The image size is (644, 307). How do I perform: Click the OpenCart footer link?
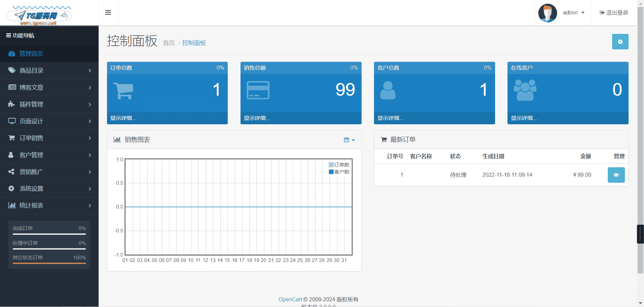[x=290, y=299]
